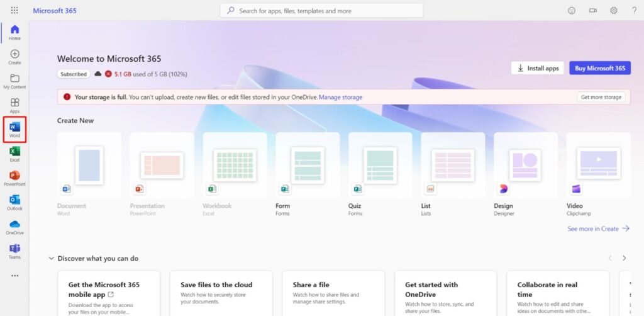Open Teams from the sidebar

click(x=14, y=251)
